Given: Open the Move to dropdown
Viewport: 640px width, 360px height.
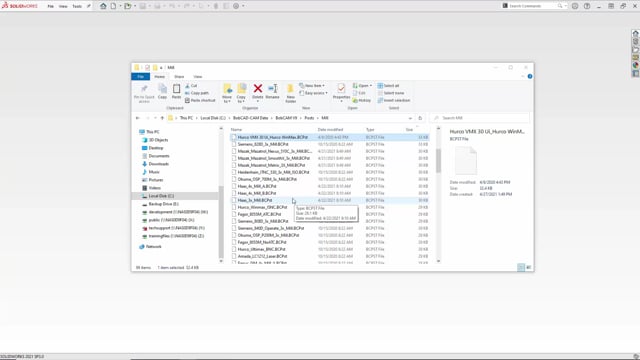Looking at the screenshot, I should (x=227, y=93).
